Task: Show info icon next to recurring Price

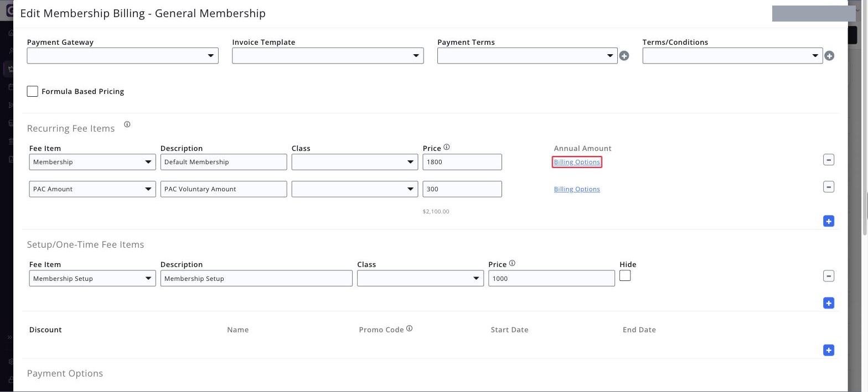Action: [x=447, y=147]
